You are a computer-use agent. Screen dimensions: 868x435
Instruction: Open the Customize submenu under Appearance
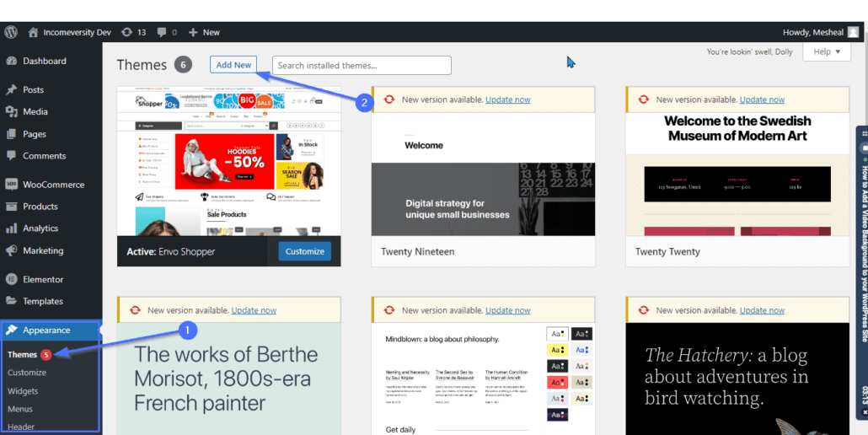click(27, 373)
